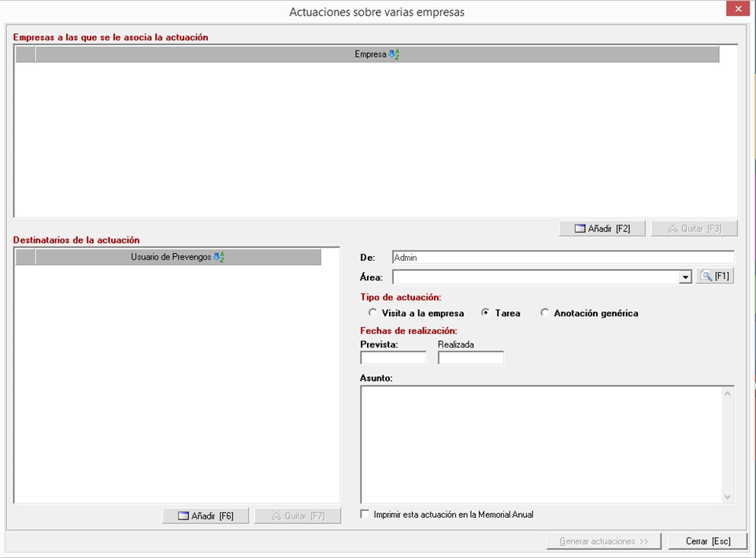This screenshot has width=756, height=558.
Task: Click Añadir [F2] to add an empresa
Action: tap(602, 229)
